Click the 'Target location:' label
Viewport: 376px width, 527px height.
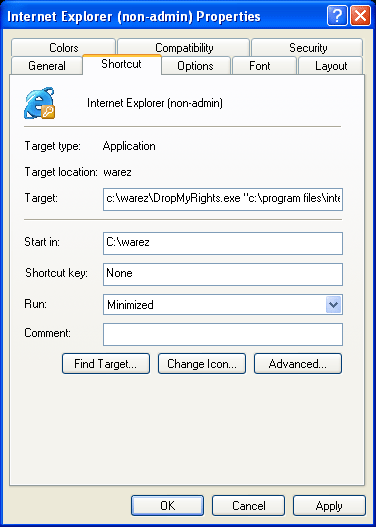click(x=61, y=172)
